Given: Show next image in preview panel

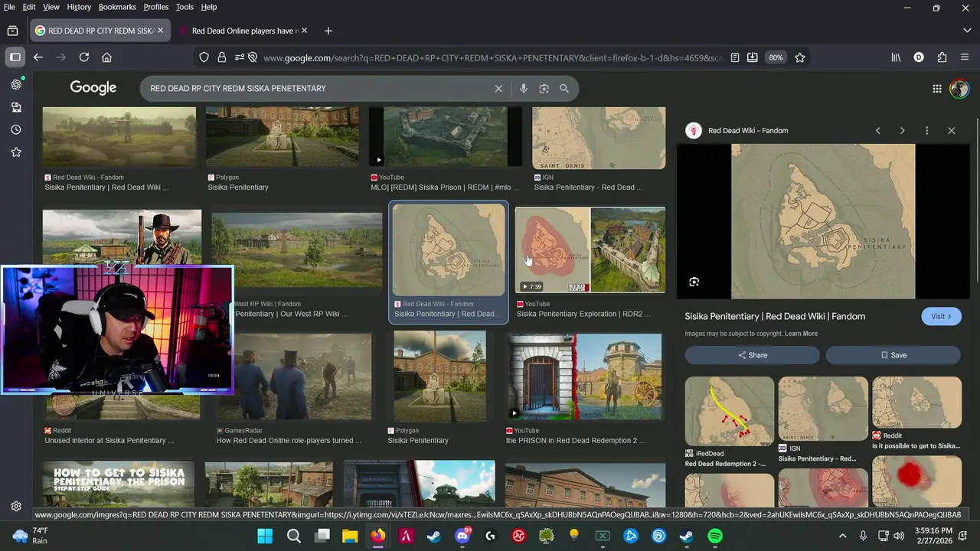Looking at the screenshot, I should tap(902, 131).
